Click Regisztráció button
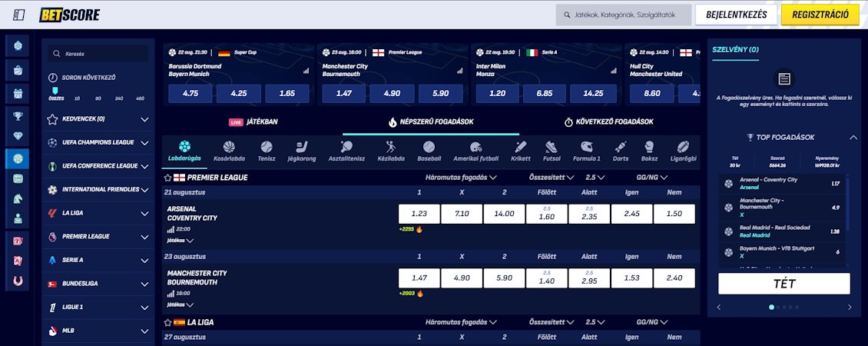Image resolution: width=868 pixels, height=346 pixels. click(x=820, y=15)
